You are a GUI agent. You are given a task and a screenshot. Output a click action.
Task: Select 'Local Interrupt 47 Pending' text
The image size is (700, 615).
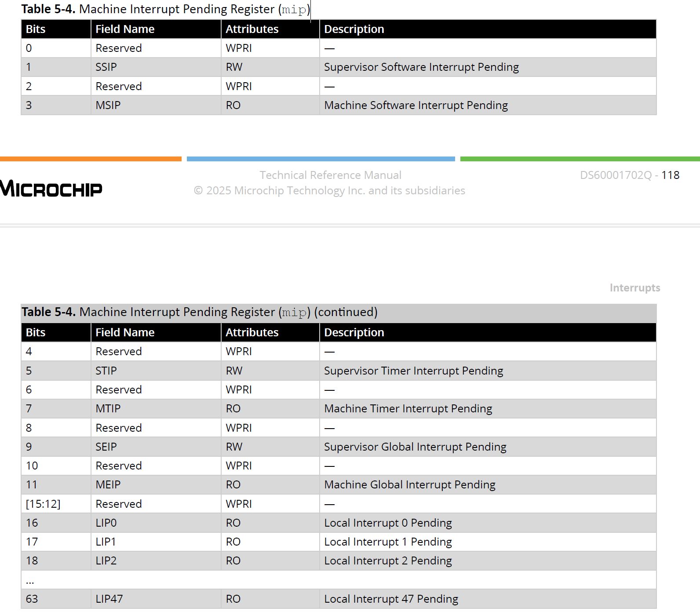pyautogui.click(x=391, y=599)
